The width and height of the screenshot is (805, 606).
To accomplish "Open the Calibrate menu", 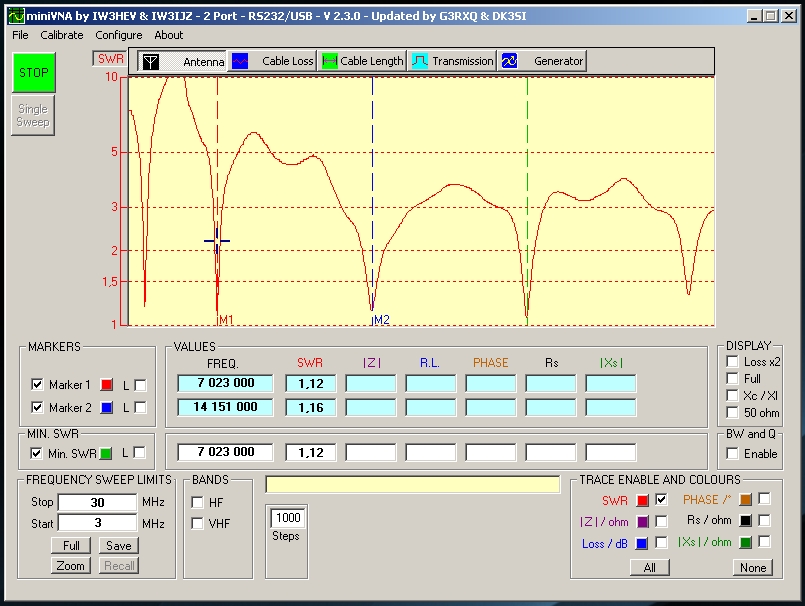I will pyautogui.click(x=62, y=35).
